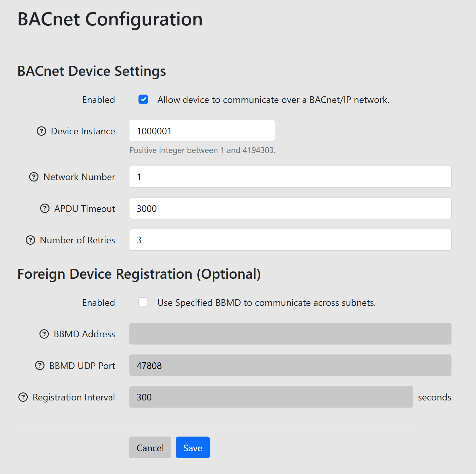Click the Device Instance input field

202,131
